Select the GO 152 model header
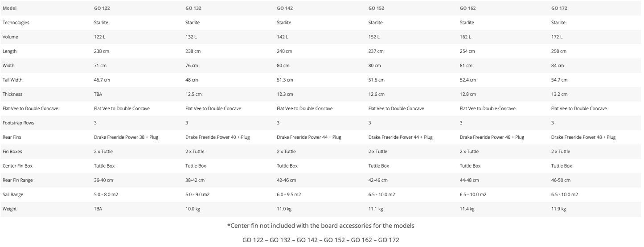Viewport: 644px width, 247px height. click(x=376, y=8)
